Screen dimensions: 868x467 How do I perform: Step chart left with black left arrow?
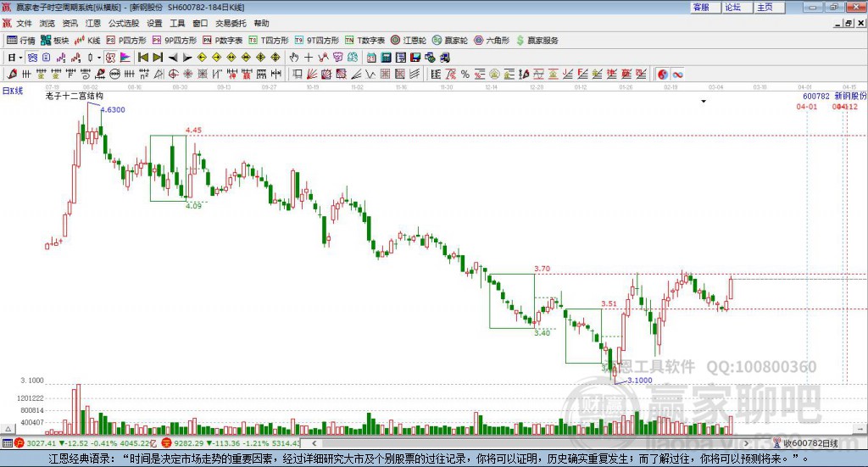[173, 58]
